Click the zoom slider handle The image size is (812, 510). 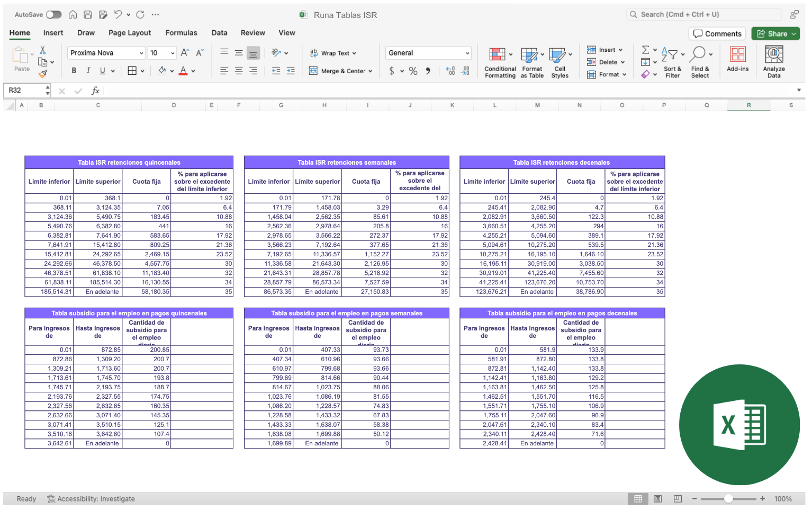coord(729,498)
